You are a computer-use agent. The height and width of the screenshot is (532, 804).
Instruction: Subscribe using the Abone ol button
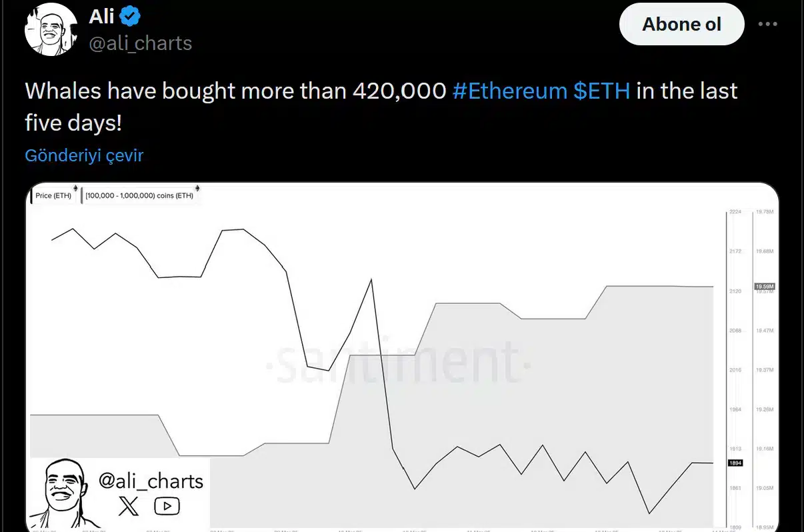pos(681,24)
